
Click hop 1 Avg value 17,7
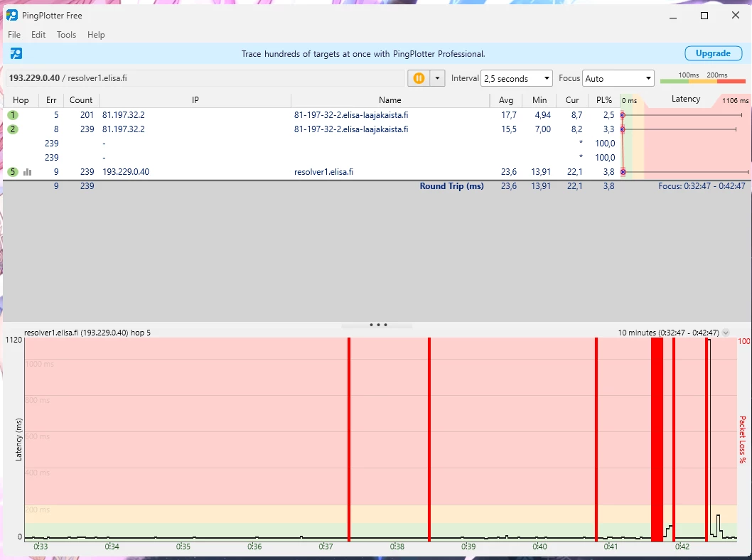click(x=509, y=115)
